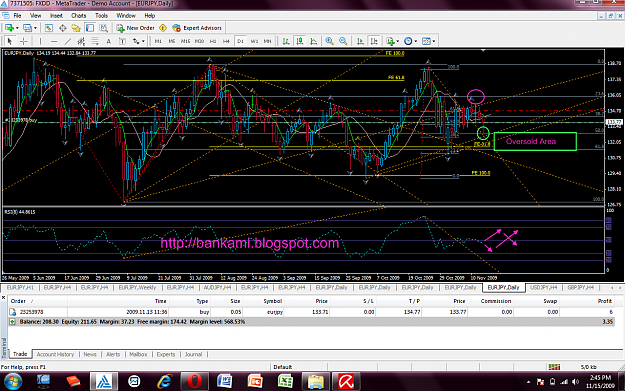Choose the horizontal line drawing tool
625x391 pixels.
(54, 41)
